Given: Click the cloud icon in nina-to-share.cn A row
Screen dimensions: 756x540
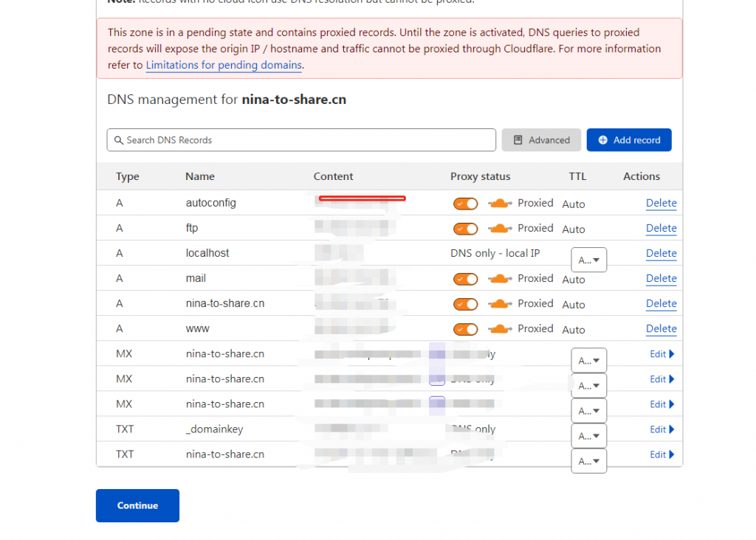Looking at the screenshot, I should tap(500, 303).
